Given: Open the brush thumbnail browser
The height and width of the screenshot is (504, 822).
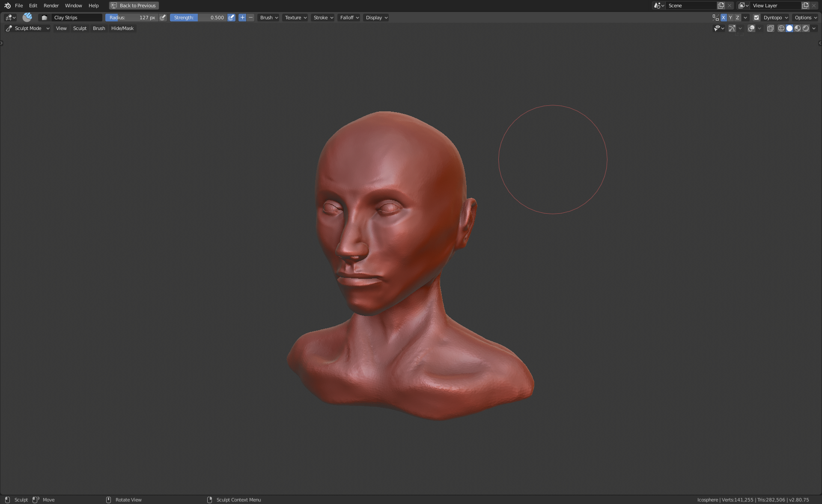Looking at the screenshot, I should [x=44, y=18].
